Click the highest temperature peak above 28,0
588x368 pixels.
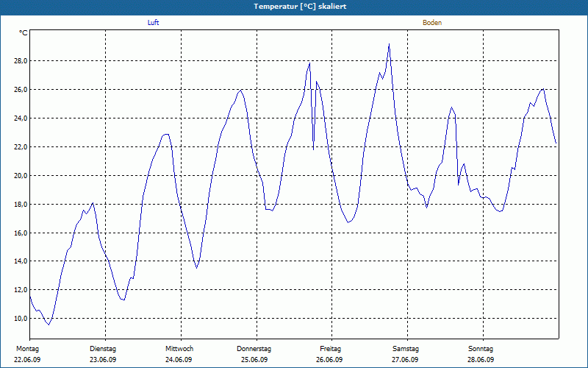[390, 44]
